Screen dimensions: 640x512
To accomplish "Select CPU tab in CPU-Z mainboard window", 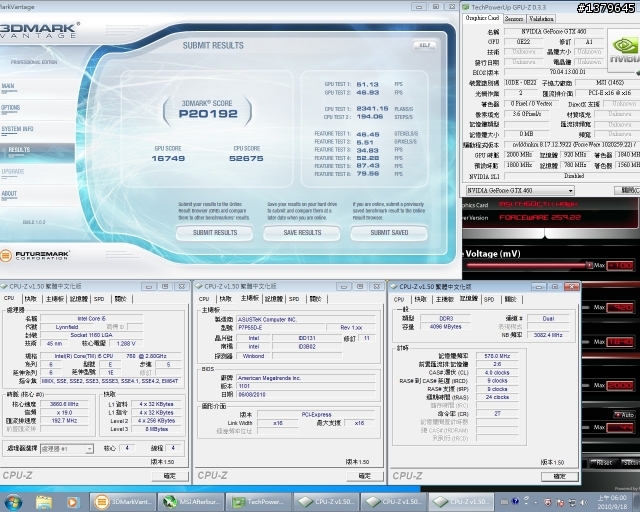I will click(204, 299).
